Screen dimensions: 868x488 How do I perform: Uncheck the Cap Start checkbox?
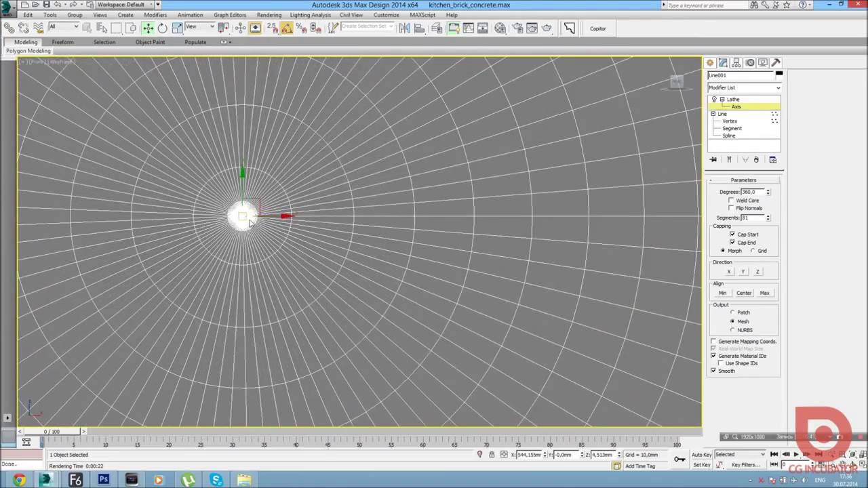coord(732,235)
